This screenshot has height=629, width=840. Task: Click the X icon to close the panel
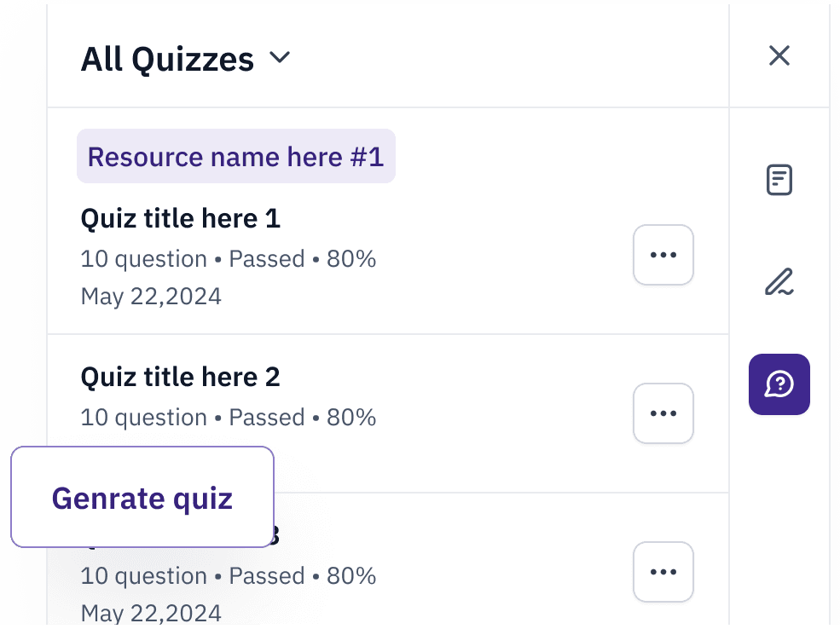(x=779, y=55)
